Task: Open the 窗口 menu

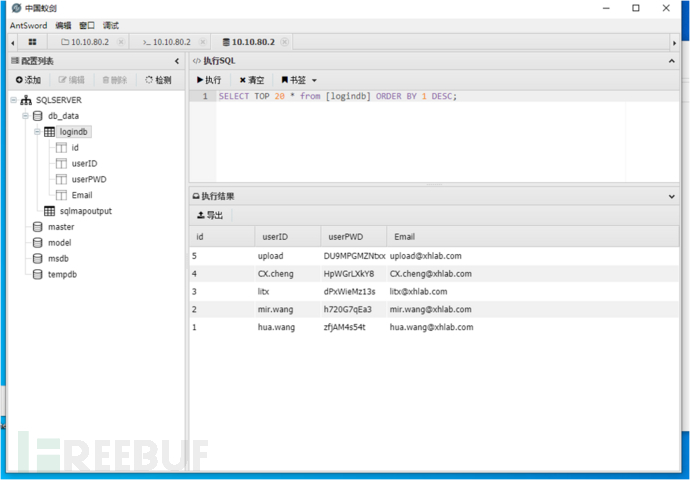Action: point(87,26)
